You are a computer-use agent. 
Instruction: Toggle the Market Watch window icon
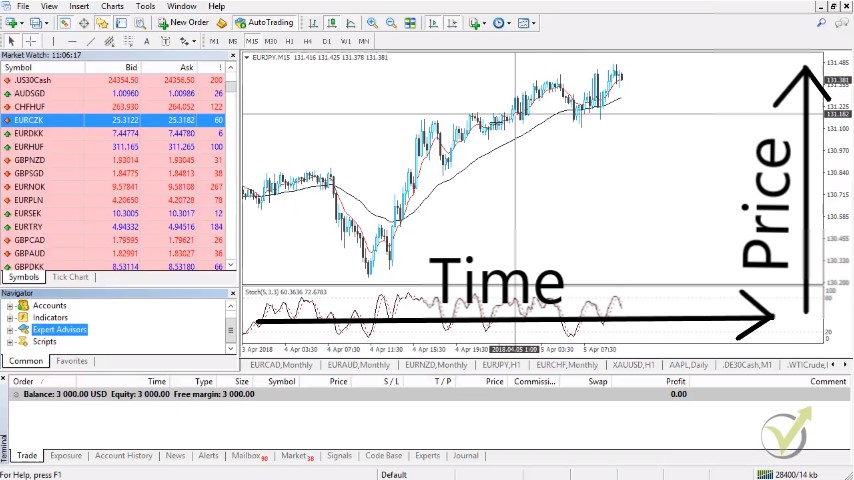(x=65, y=23)
